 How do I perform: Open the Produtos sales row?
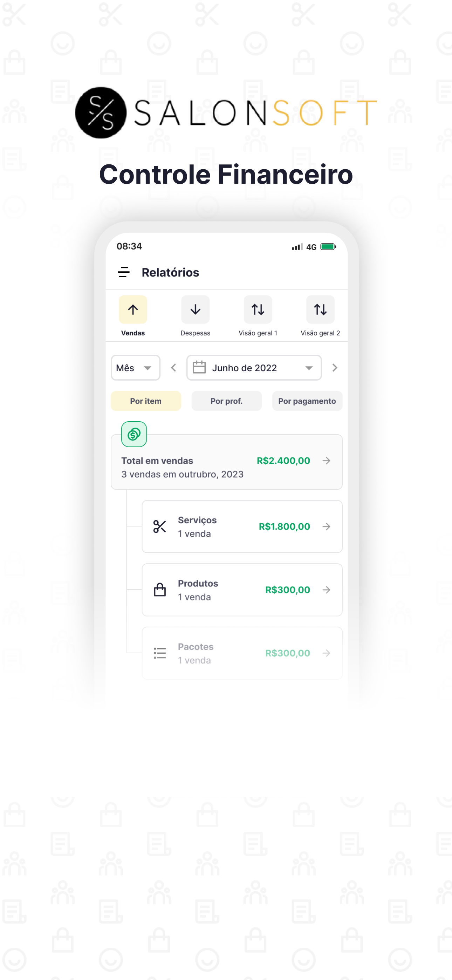pyautogui.click(x=242, y=590)
